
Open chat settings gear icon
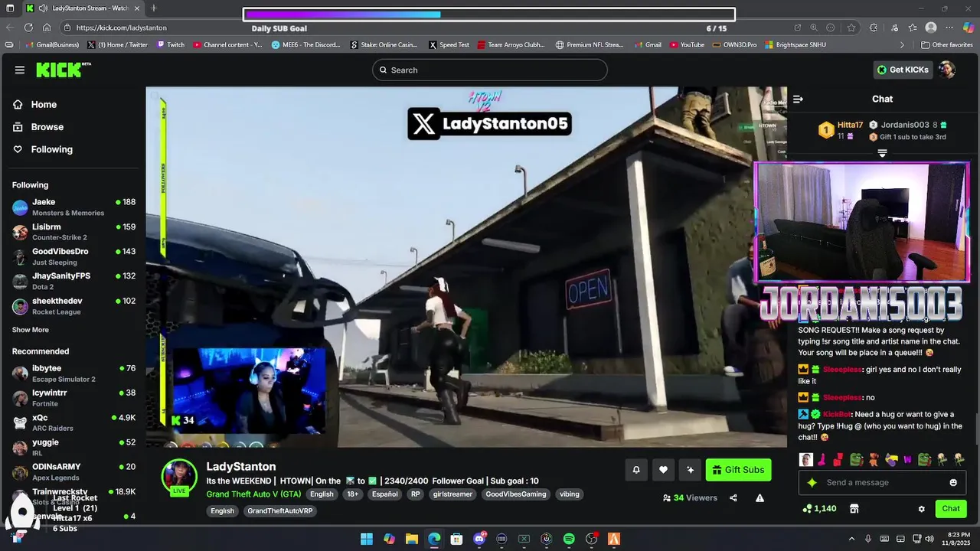pyautogui.click(x=921, y=509)
